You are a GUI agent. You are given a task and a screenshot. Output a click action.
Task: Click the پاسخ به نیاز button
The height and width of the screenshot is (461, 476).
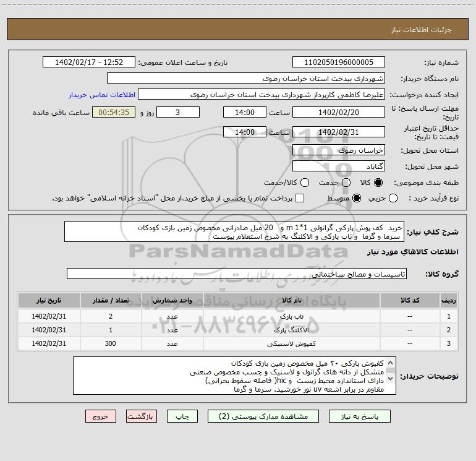click(360, 416)
